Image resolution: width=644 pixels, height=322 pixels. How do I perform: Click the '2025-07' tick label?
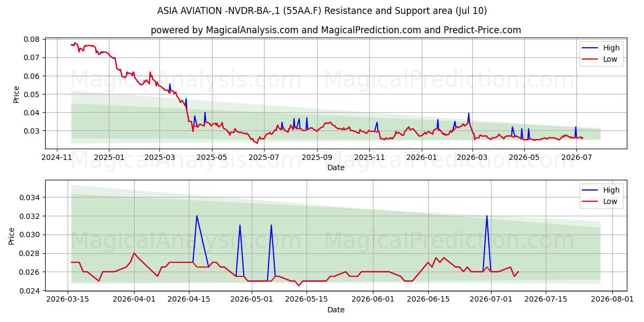264,157
